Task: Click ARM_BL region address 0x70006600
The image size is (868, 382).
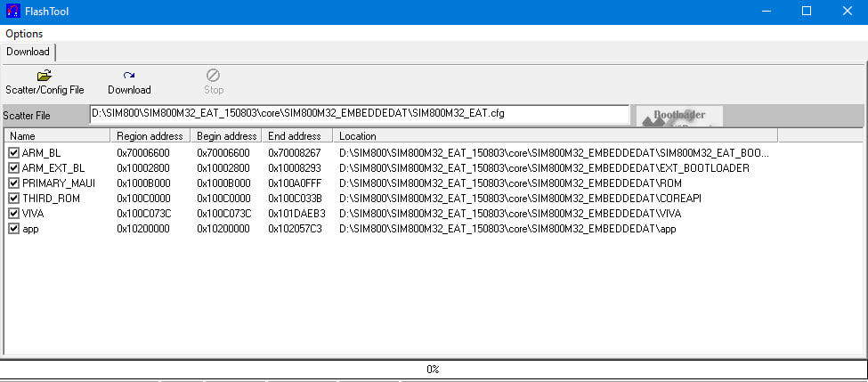Action: [143, 153]
